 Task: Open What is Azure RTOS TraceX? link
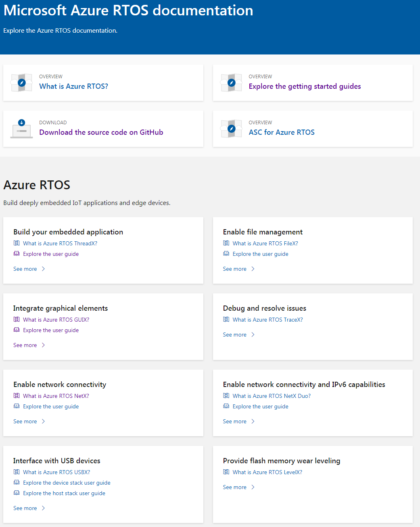click(x=268, y=320)
